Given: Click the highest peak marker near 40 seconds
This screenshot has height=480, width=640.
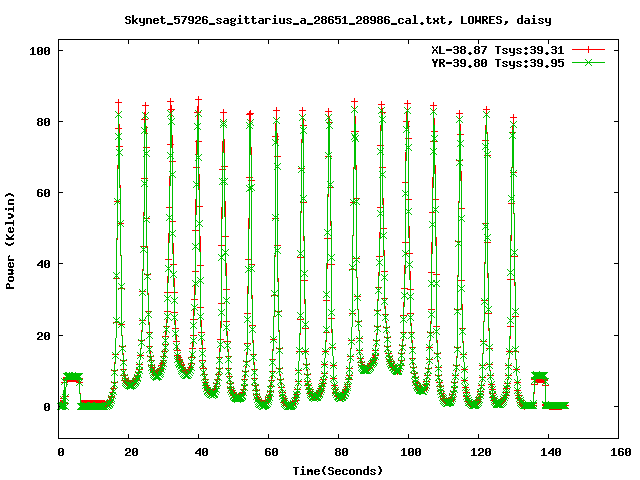Looking at the screenshot, I should 198,99.
